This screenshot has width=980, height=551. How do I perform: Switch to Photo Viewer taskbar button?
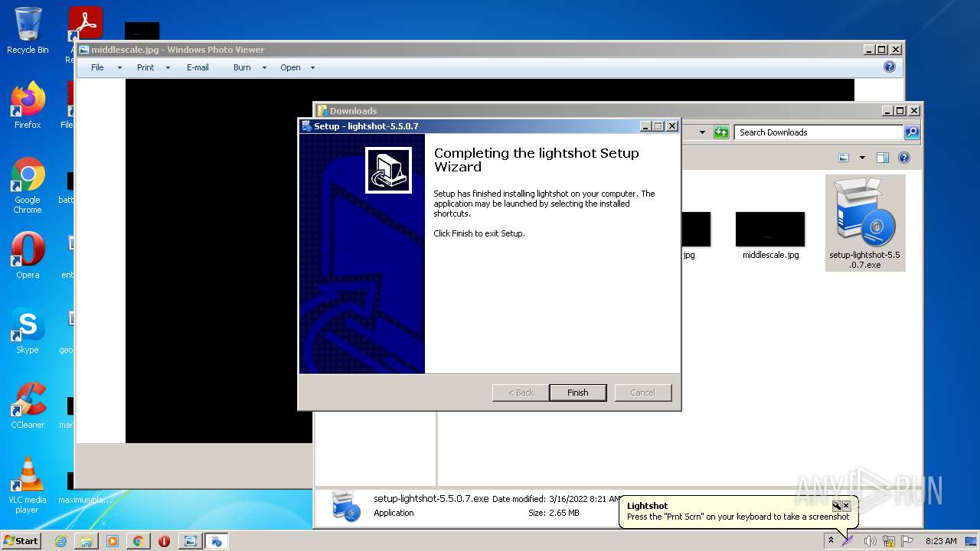190,541
